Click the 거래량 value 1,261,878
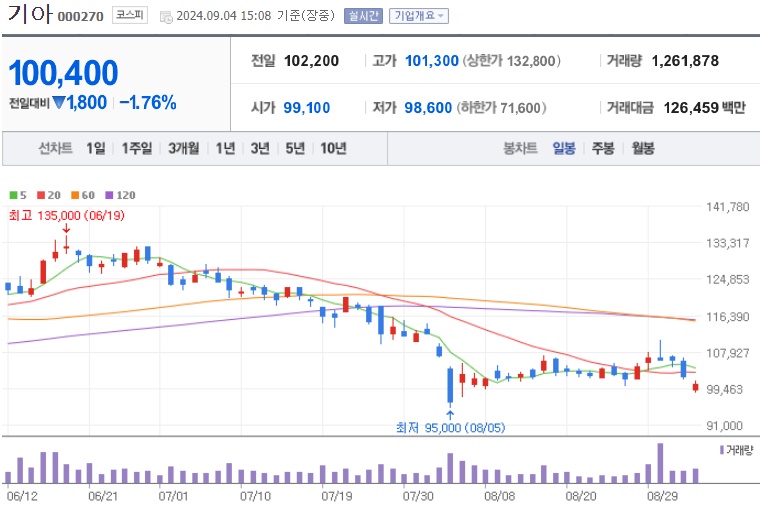Viewport: 760px width, 510px height. click(x=685, y=61)
